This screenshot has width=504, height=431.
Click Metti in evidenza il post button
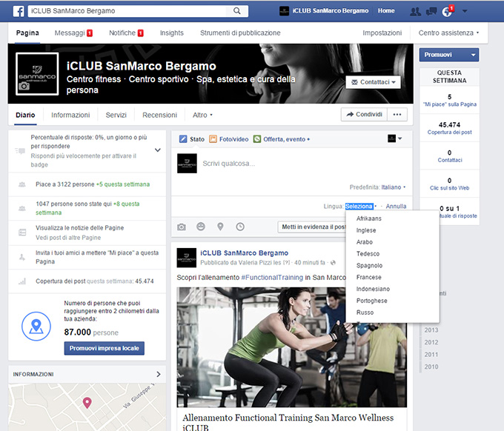311,227
